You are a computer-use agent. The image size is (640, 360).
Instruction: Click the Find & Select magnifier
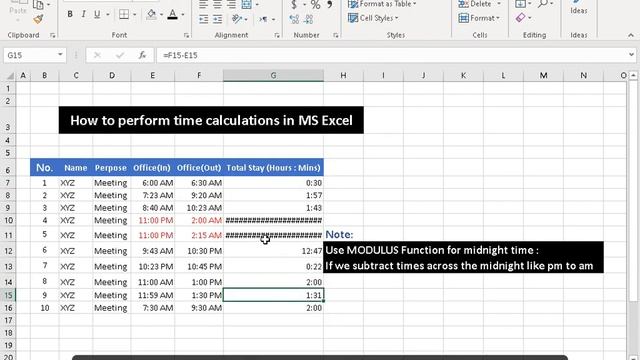[x=542, y=4]
